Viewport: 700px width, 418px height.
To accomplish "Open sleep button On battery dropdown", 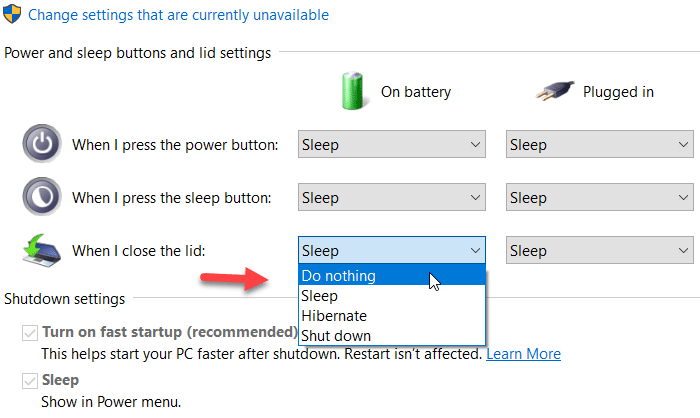I will pos(391,198).
